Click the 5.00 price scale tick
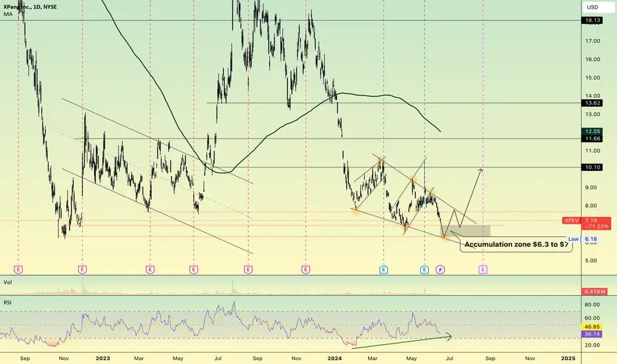Screen dimensions: 617x364 (x=591, y=261)
